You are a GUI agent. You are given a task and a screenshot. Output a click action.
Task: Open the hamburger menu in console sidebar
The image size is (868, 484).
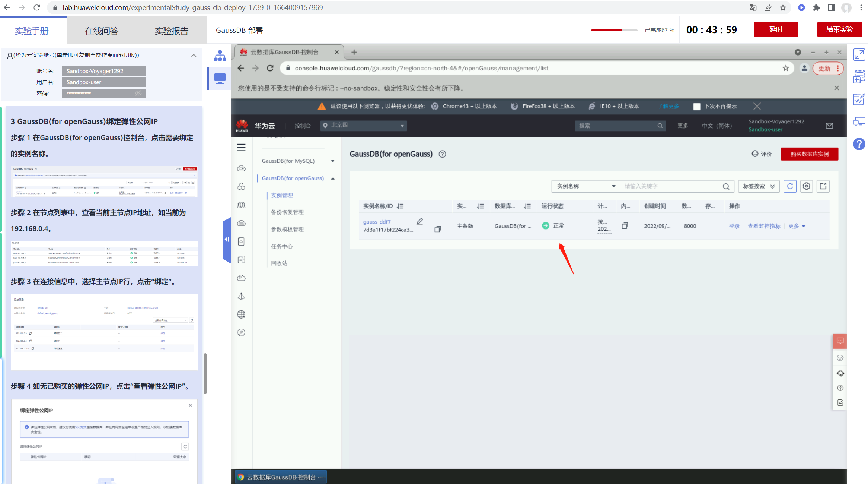(241, 148)
